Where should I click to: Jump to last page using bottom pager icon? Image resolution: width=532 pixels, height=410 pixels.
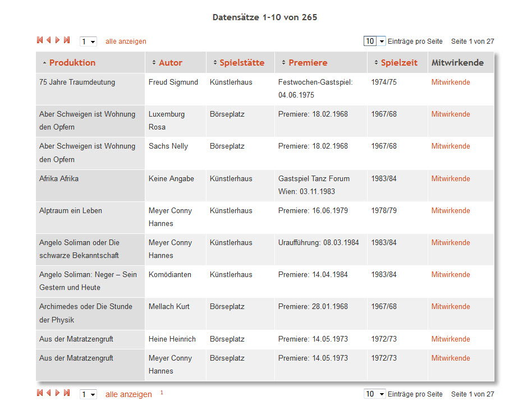[67, 393]
